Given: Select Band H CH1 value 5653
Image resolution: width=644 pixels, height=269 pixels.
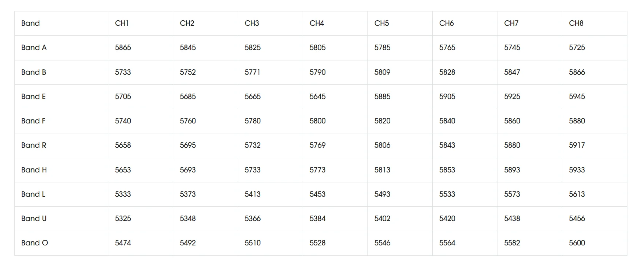Looking at the screenshot, I should (x=123, y=170).
